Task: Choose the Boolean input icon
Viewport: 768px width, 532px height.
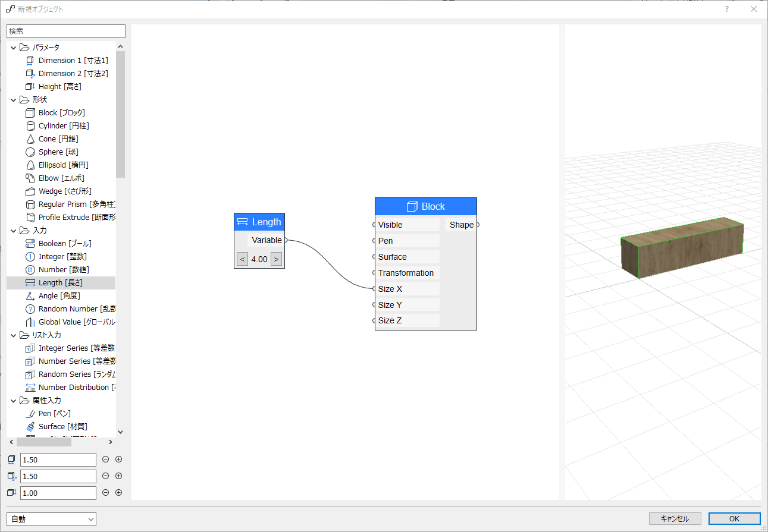Action: [x=30, y=244]
